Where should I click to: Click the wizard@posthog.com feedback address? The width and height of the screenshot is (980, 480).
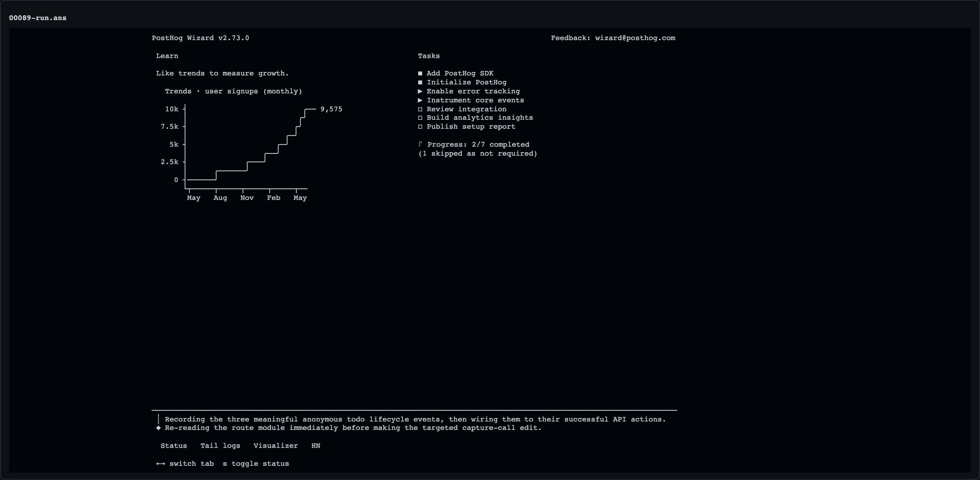tap(635, 38)
